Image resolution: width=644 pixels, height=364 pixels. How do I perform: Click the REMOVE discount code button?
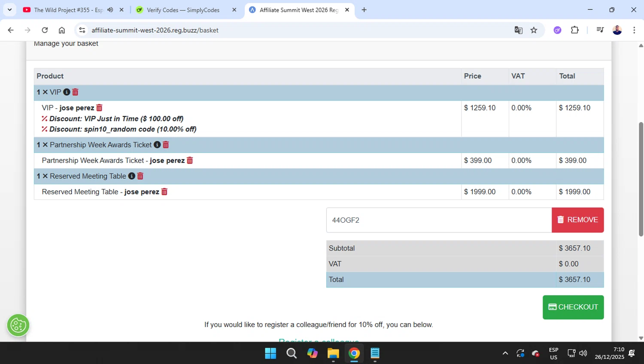(577, 220)
